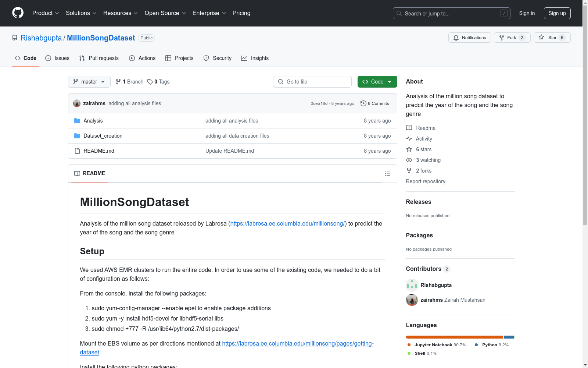
Task: Open the Actions tab
Action: click(x=142, y=58)
